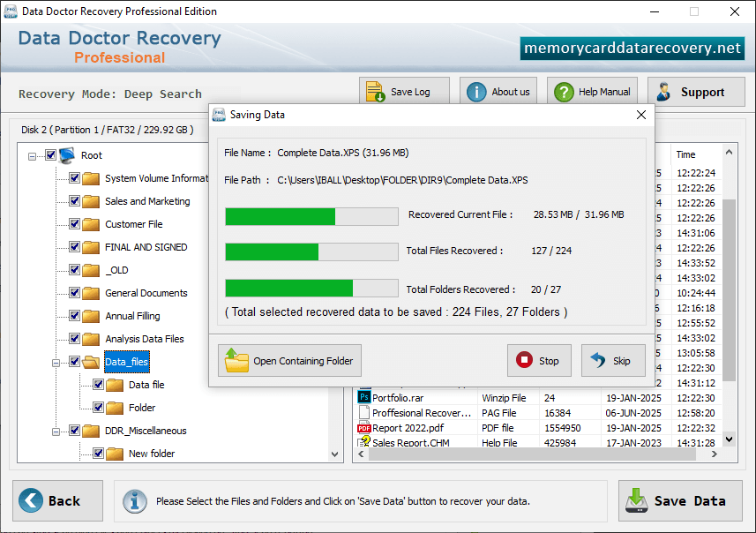
Task: Click the info icon beside the instruction text
Action: (134, 501)
